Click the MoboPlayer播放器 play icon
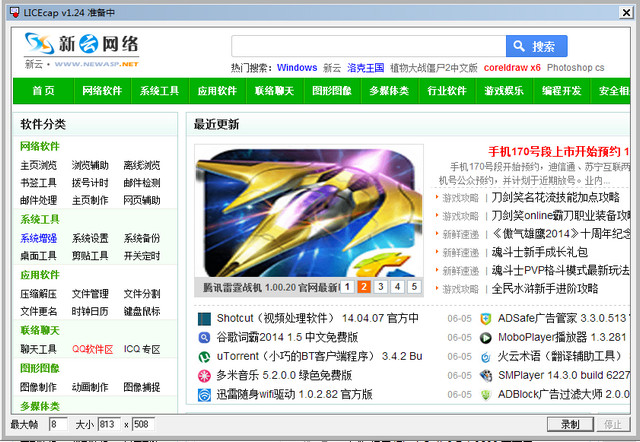This screenshot has width=640, height=442. (x=485, y=338)
